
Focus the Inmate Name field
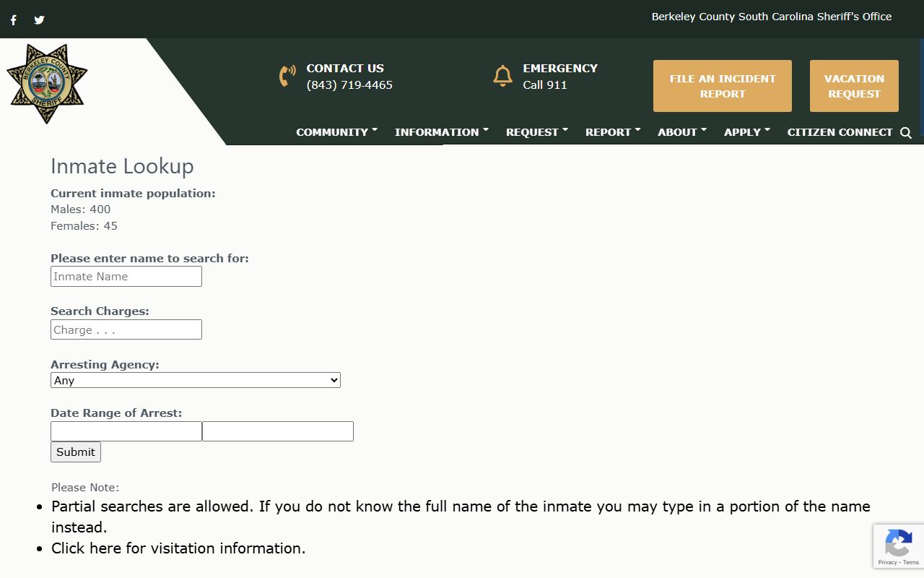coord(126,277)
